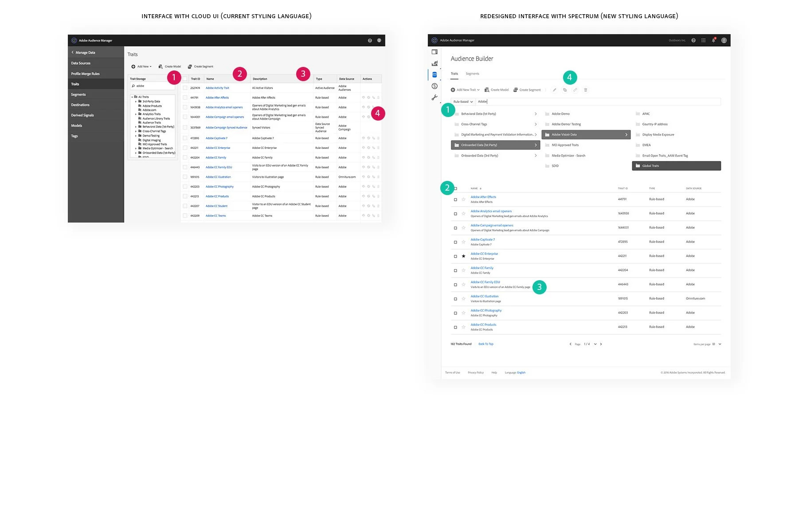Open the dollar sign icon in Spectrum sidebar

[434, 86]
